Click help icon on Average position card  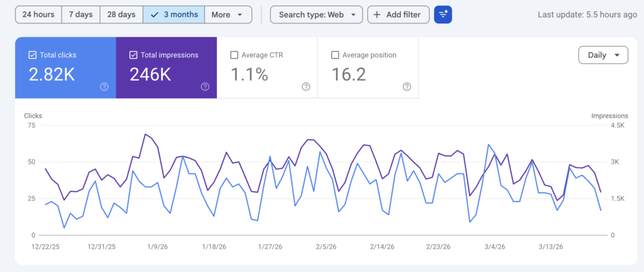[x=406, y=87]
